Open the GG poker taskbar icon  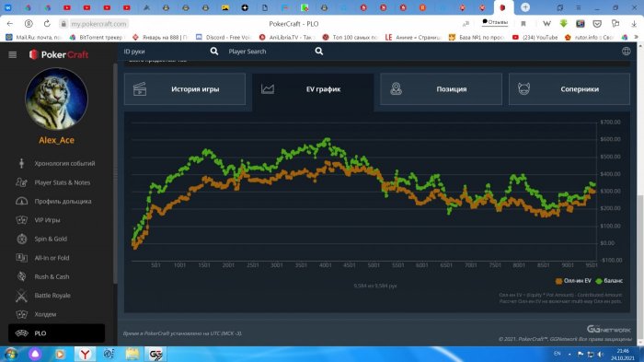click(156, 354)
